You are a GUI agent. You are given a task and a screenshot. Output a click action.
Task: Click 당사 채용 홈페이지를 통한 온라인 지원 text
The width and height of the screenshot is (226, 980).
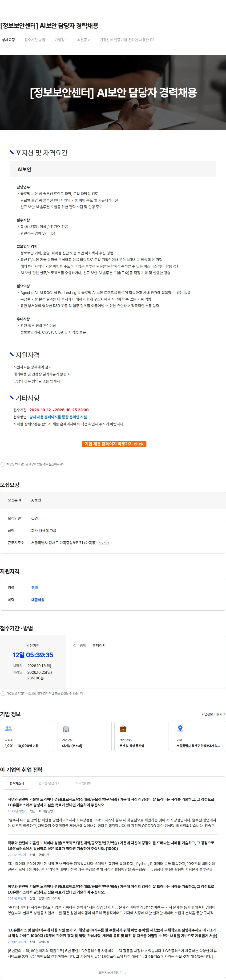point(58,417)
